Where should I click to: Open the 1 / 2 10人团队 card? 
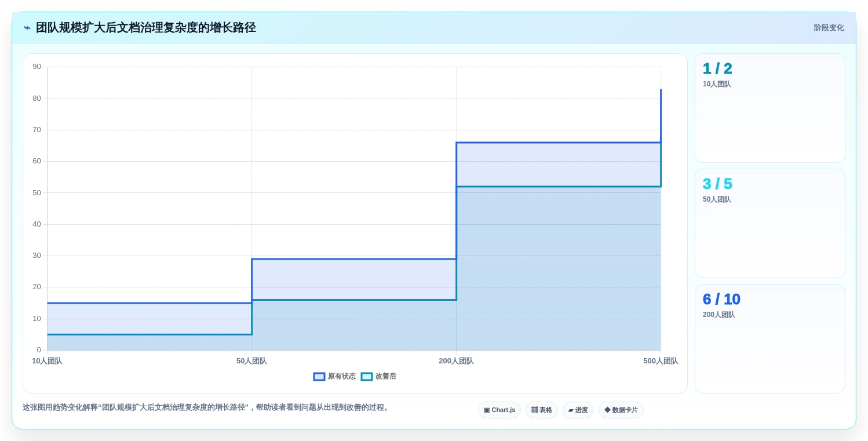click(x=770, y=108)
